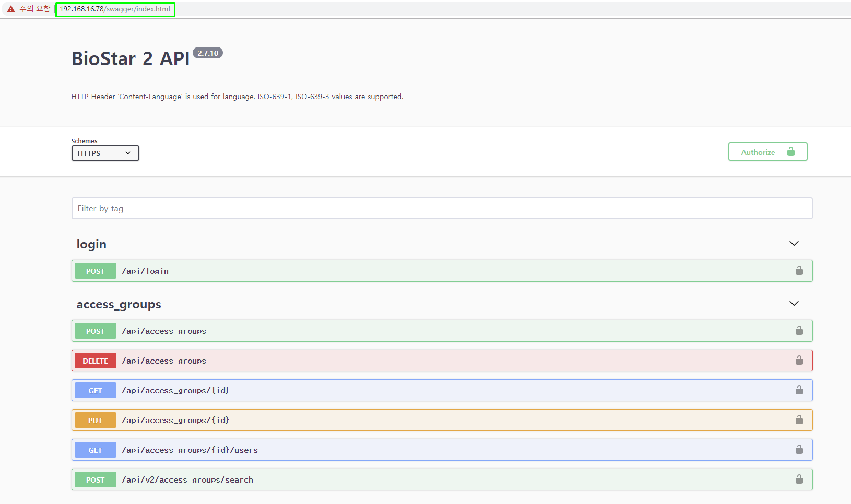Click the 2.7.10 version badge

click(x=208, y=53)
